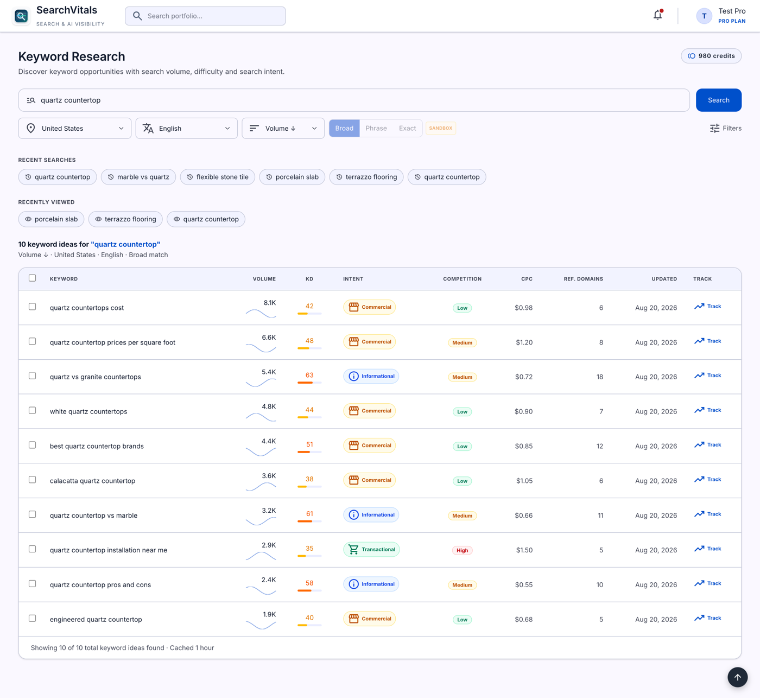Sort table by REF. DOMAINS column header
The width and height of the screenshot is (760, 700).
(583, 279)
